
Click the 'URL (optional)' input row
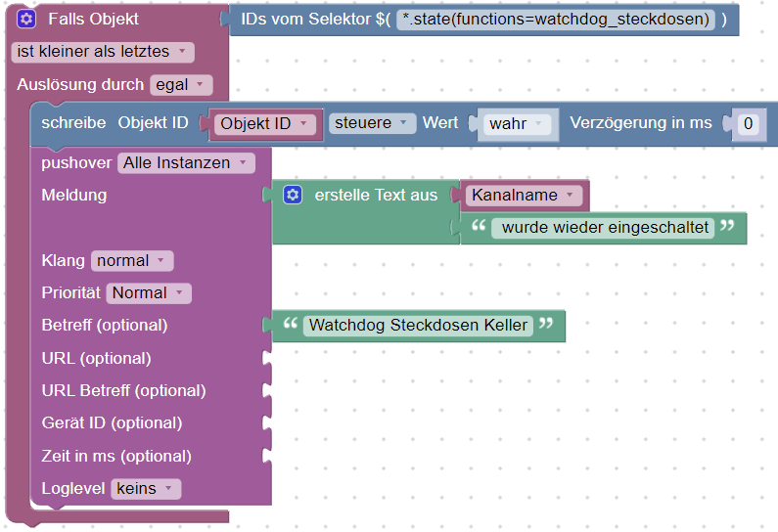[x=96, y=358]
